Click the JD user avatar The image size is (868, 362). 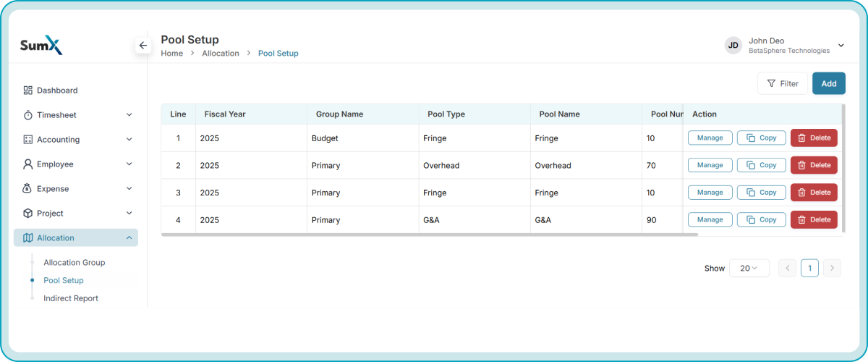[733, 46]
